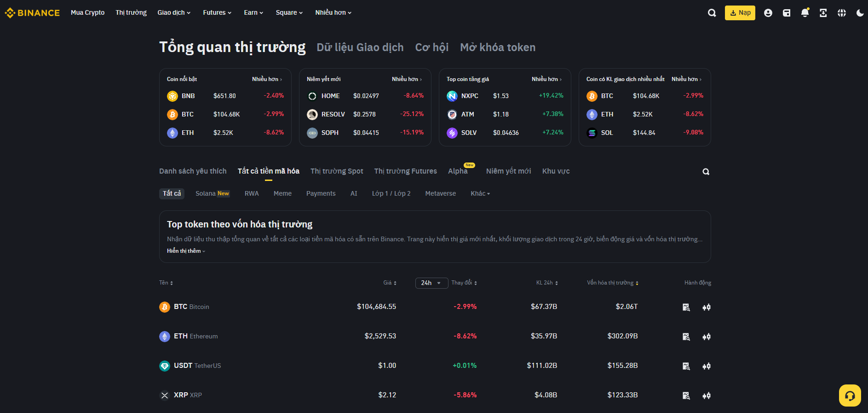Image resolution: width=868 pixels, height=413 pixels.
Task: Open Thị trường in the nav bar
Action: pyautogui.click(x=131, y=13)
